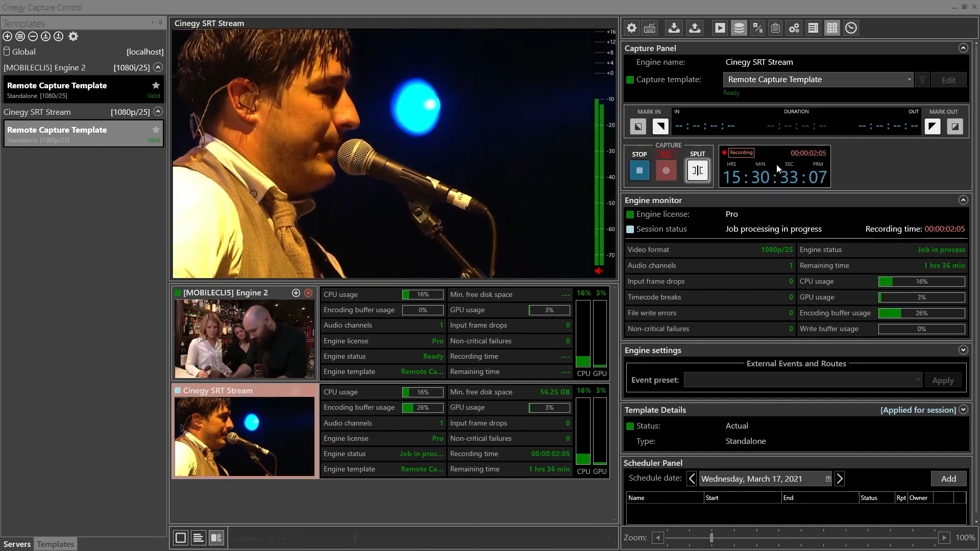Click zoom slider right arrow

click(944, 538)
